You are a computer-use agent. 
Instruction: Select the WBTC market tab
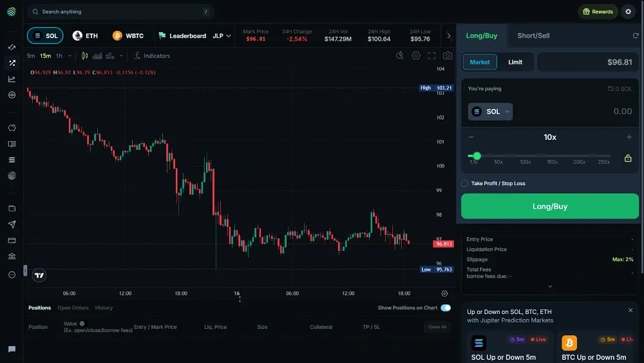(128, 35)
